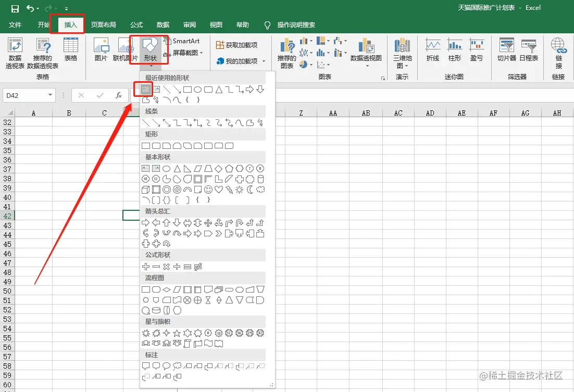Image resolution: width=574 pixels, height=392 pixels.
Task: Switch to the Data (数据) tab
Action: click(x=163, y=25)
